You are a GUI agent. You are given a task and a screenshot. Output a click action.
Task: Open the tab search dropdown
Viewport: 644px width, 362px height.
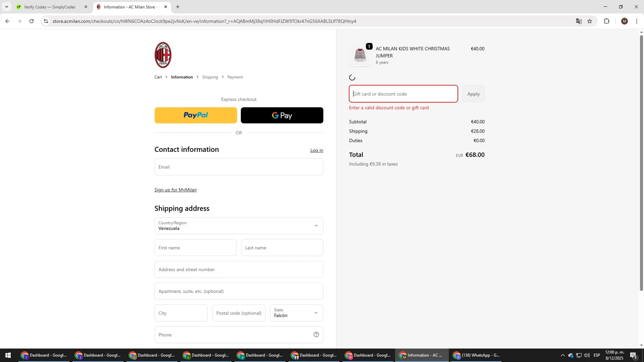tap(6, 7)
